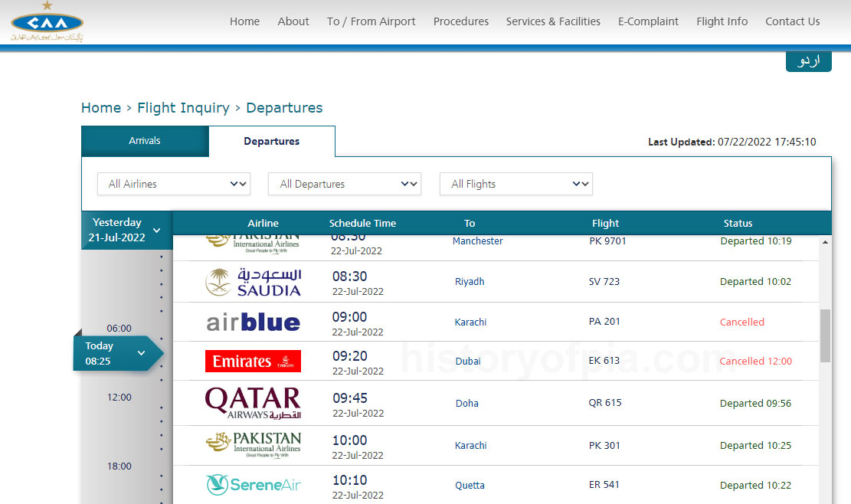Click the Flight column header

[x=605, y=223]
